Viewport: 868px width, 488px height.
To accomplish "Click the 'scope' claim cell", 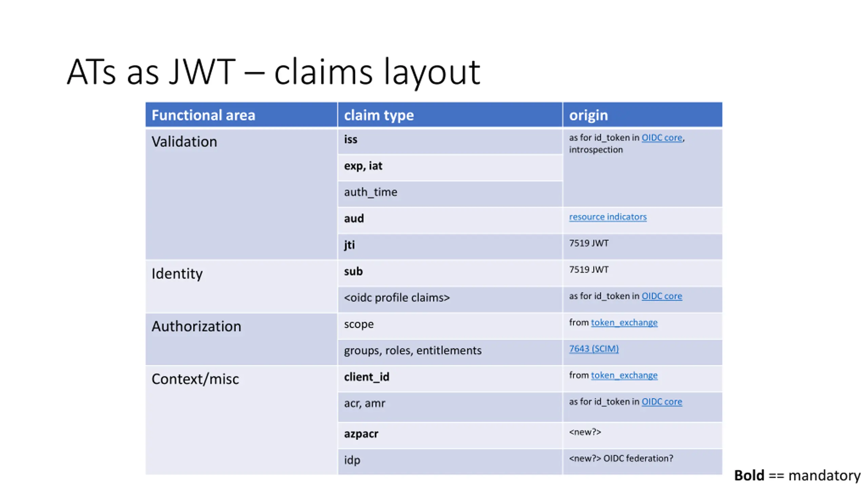I will (450, 326).
